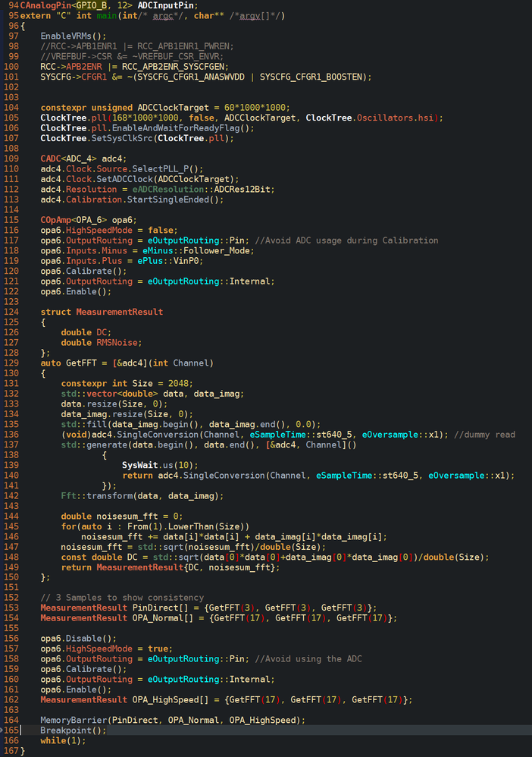Click the main function name
Image resolution: width=532 pixels, height=757 pixels.
(107, 15)
